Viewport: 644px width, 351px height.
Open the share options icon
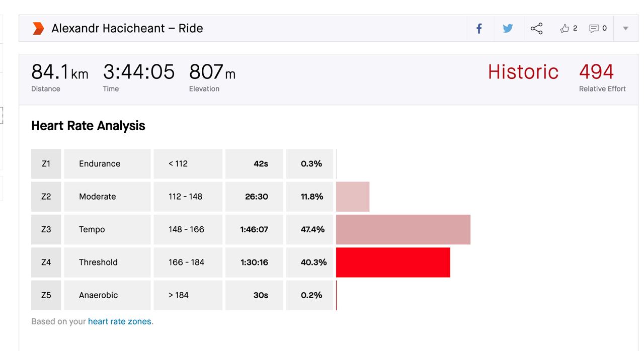point(536,29)
